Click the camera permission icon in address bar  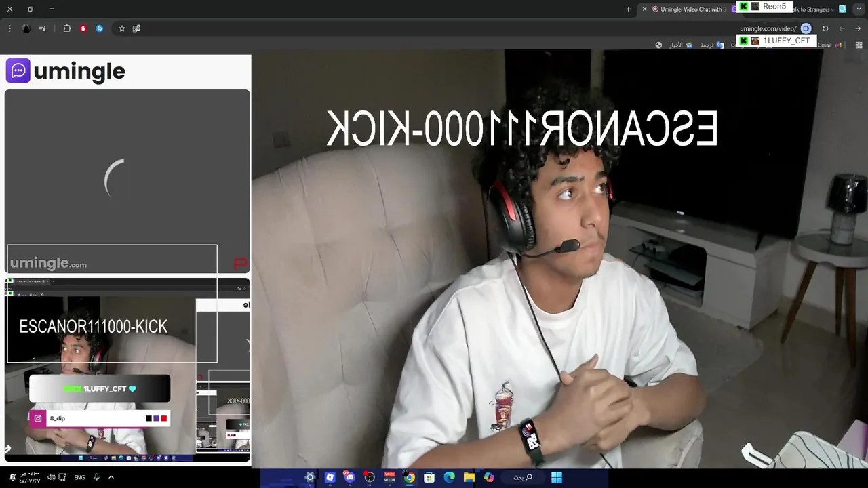coord(806,28)
